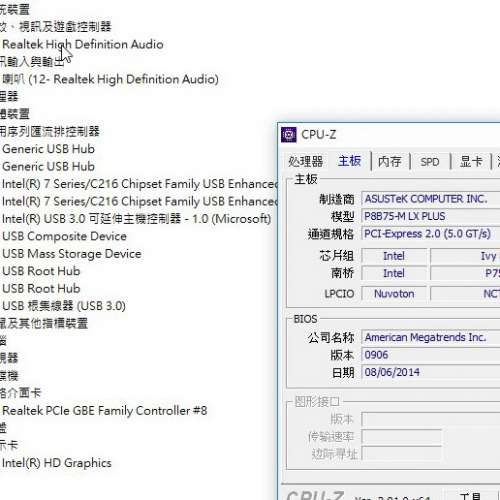Select USB Mass Storage Device entry
The image size is (500, 500).
tap(72, 254)
